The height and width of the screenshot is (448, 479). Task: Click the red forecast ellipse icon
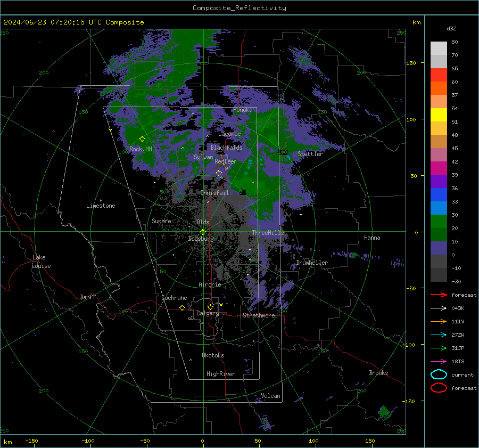click(x=439, y=388)
